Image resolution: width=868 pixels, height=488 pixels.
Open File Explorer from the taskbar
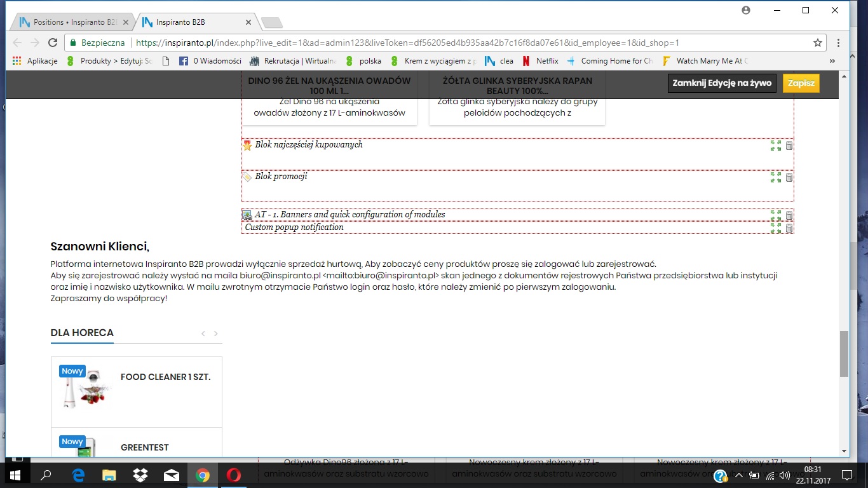tap(109, 475)
